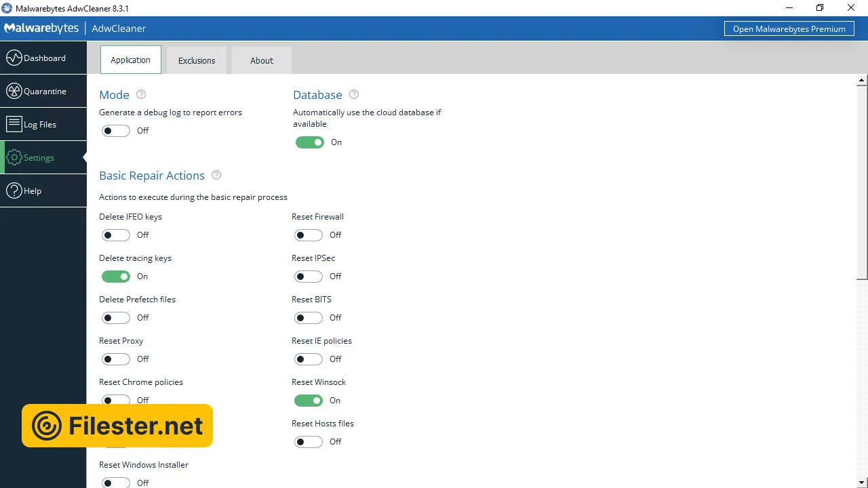Click the Settings gear icon
The image size is (868, 488).
coord(14,157)
